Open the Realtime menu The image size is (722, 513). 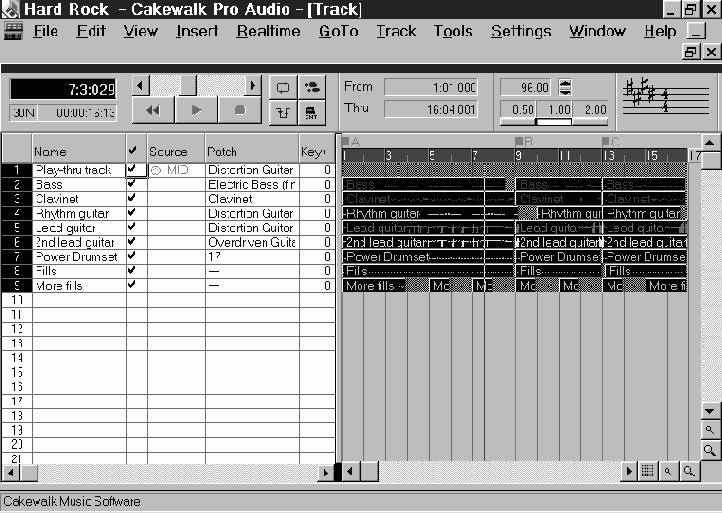coord(268,31)
